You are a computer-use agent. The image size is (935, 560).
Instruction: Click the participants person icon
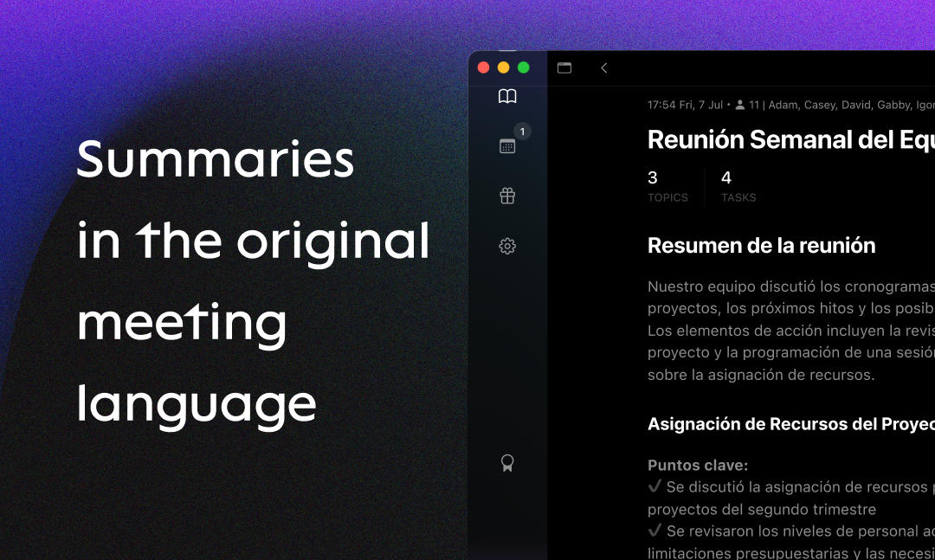click(x=740, y=105)
